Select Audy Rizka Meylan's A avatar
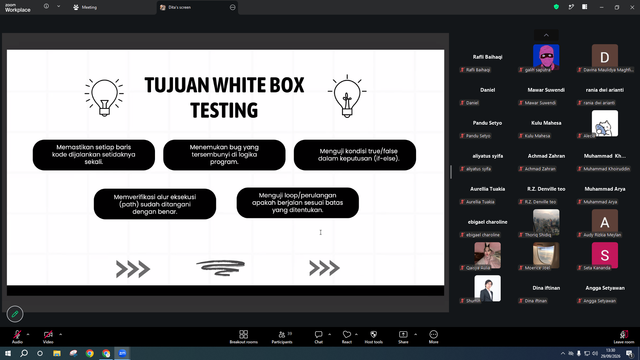The width and height of the screenshot is (640, 360). pyautogui.click(x=605, y=223)
